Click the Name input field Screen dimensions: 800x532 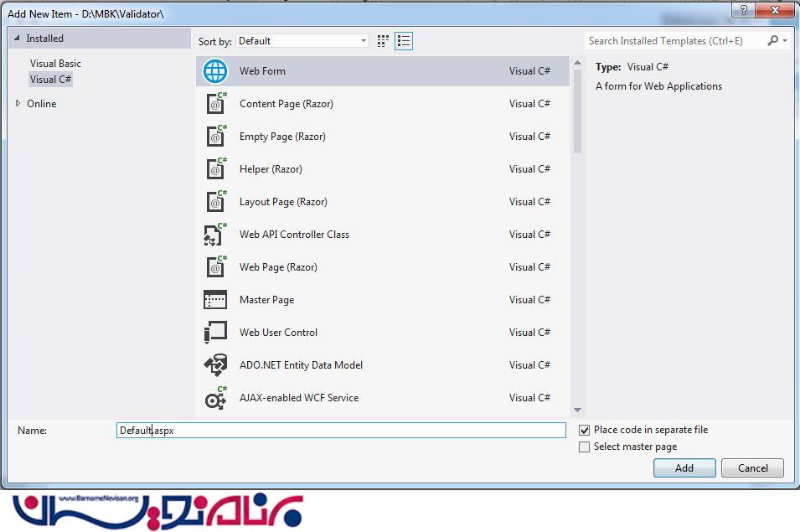342,430
